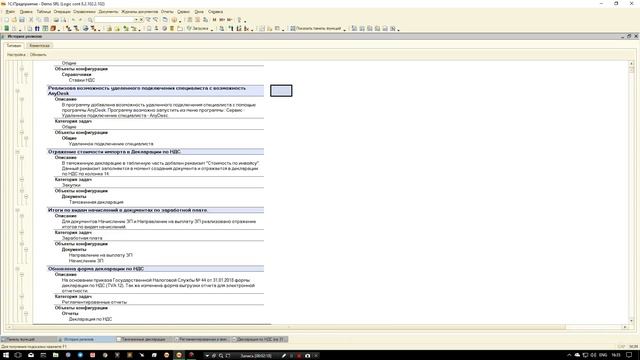Click the Print toolbar icon

tap(56, 20)
